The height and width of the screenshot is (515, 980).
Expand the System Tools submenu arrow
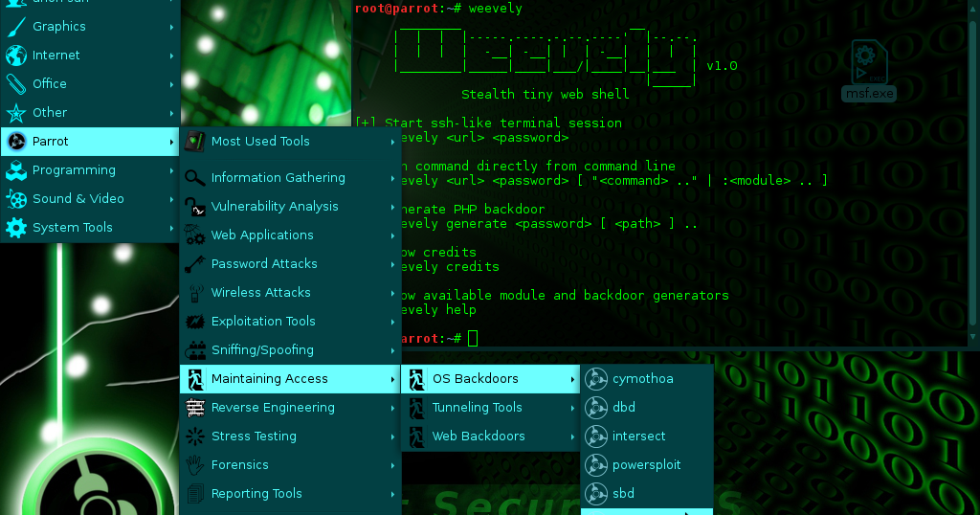coord(171,228)
